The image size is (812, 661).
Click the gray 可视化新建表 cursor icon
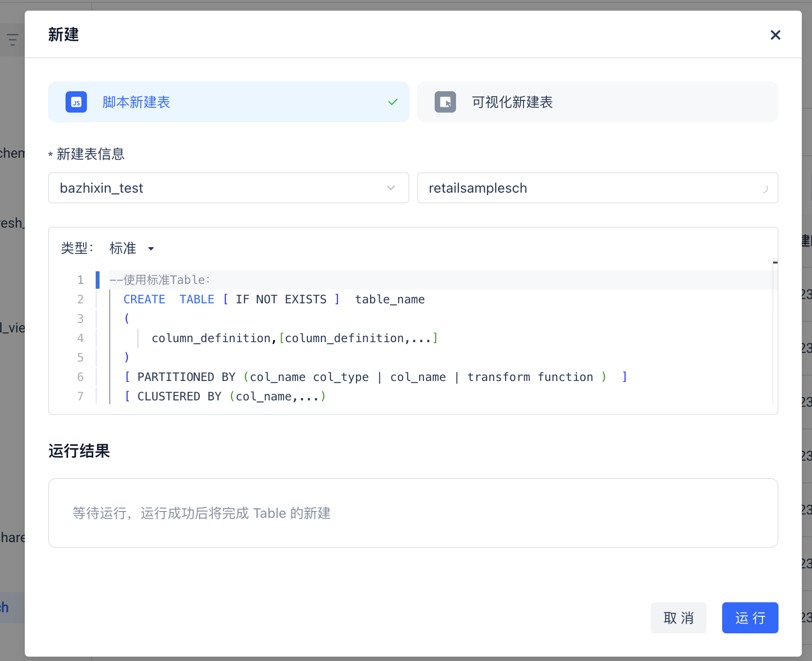(x=445, y=102)
